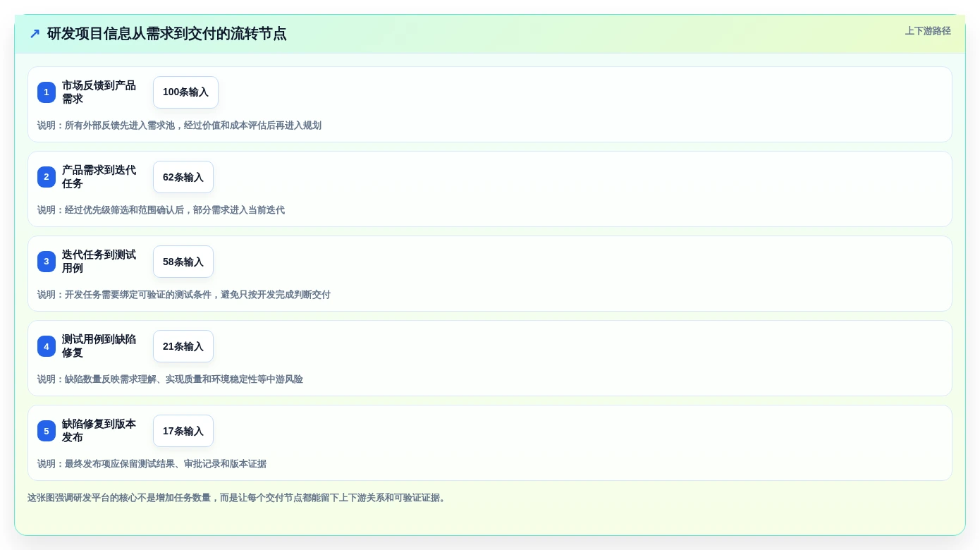Click the note about 经过优先级筛选和范围确认后
The height and width of the screenshot is (550, 980).
pos(161,210)
